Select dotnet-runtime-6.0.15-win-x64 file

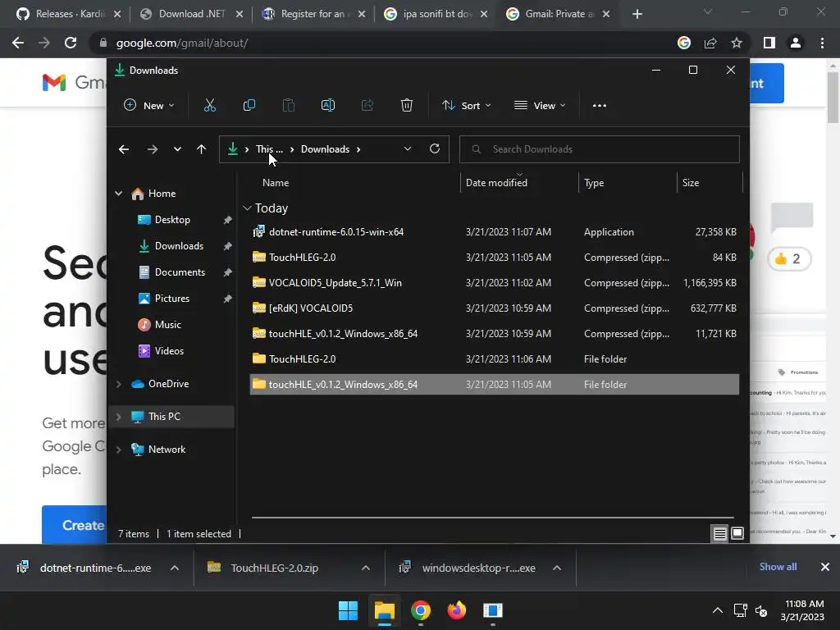(495, 232)
